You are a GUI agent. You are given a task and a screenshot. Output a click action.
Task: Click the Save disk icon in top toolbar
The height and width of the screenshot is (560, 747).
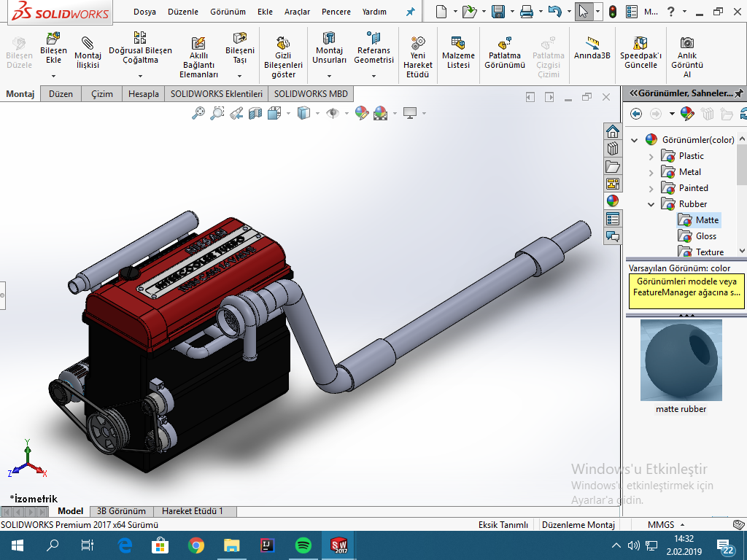click(x=498, y=12)
